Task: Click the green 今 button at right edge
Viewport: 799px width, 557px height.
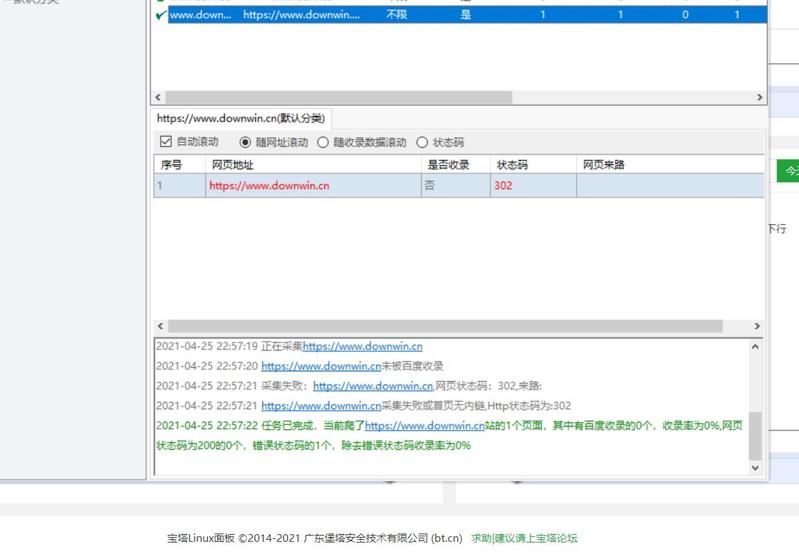Action: [789, 171]
